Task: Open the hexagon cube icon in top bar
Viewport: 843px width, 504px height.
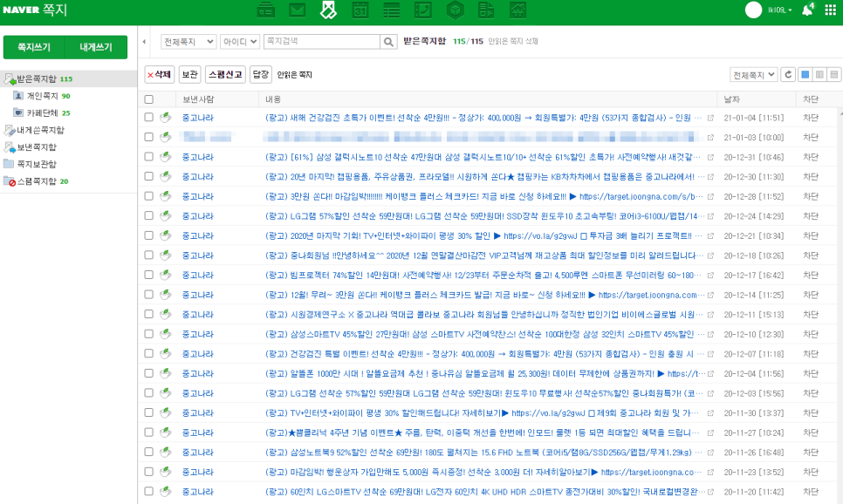Action: click(x=455, y=10)
